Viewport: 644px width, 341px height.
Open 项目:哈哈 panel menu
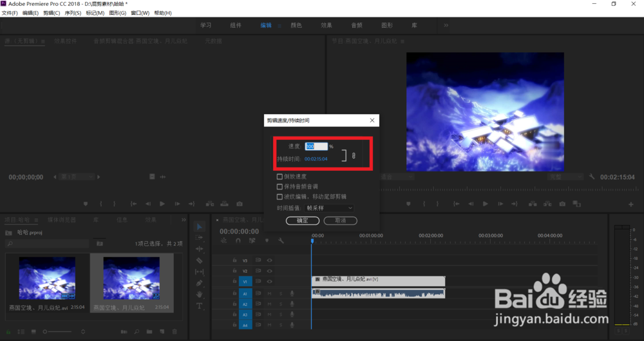(x=36, y=220)
